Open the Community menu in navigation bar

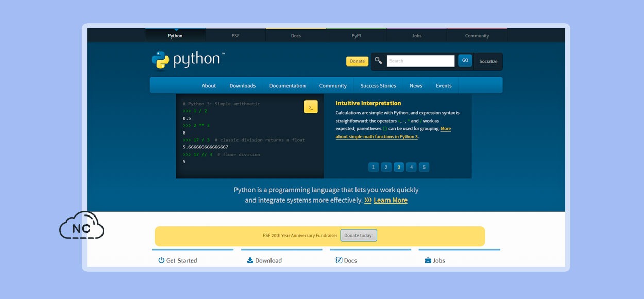[333, 86]
